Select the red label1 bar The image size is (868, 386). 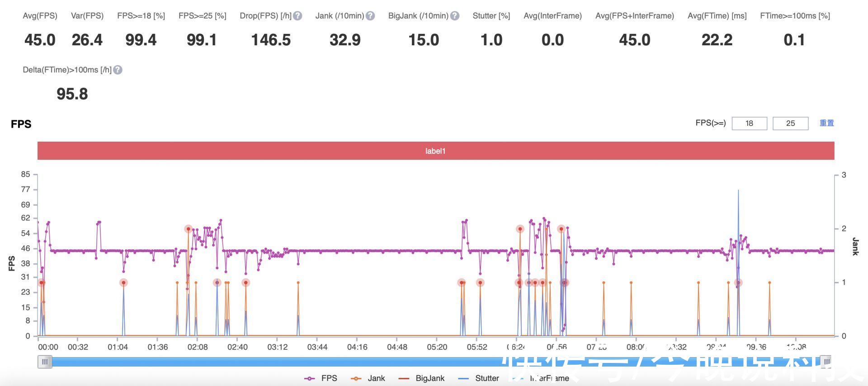[436, 151]
